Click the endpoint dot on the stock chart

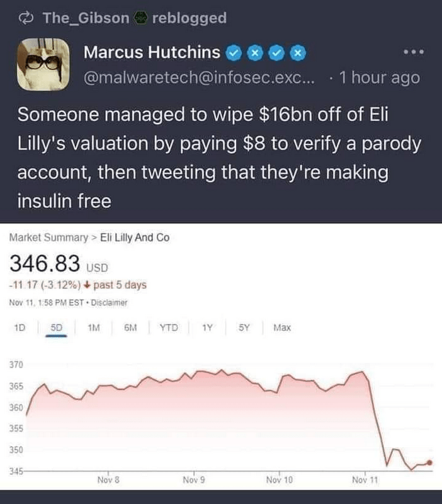point(430,462)
